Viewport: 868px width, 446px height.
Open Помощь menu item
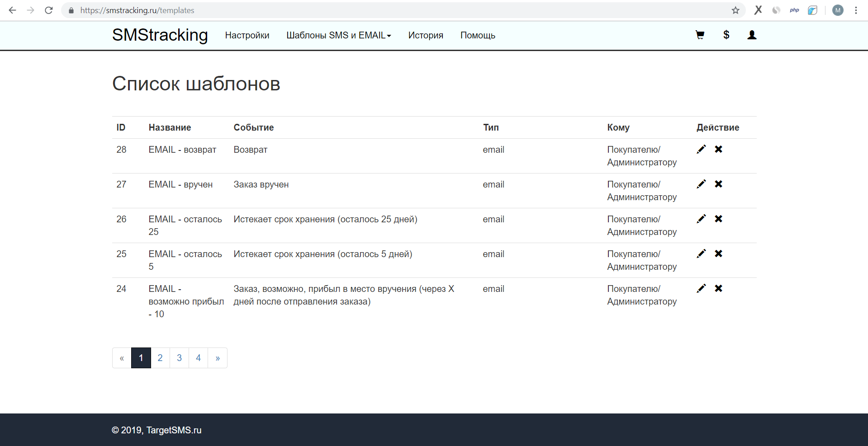(x=478, y=35)
